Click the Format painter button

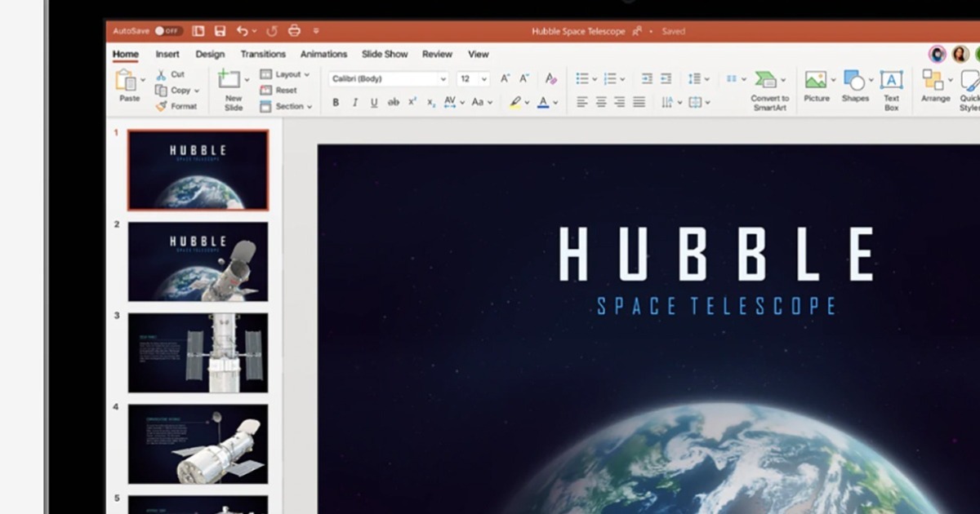(x=176, y=106)
